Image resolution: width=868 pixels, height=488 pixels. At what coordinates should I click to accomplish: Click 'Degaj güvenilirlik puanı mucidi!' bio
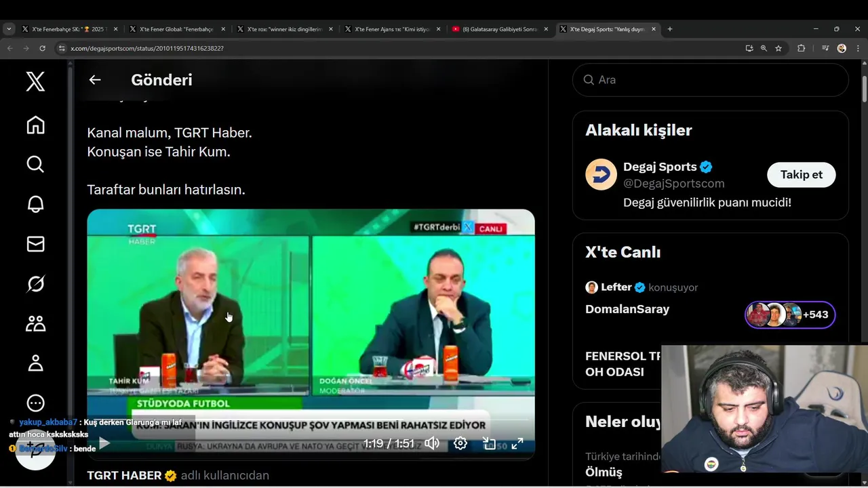click(707, 203)
